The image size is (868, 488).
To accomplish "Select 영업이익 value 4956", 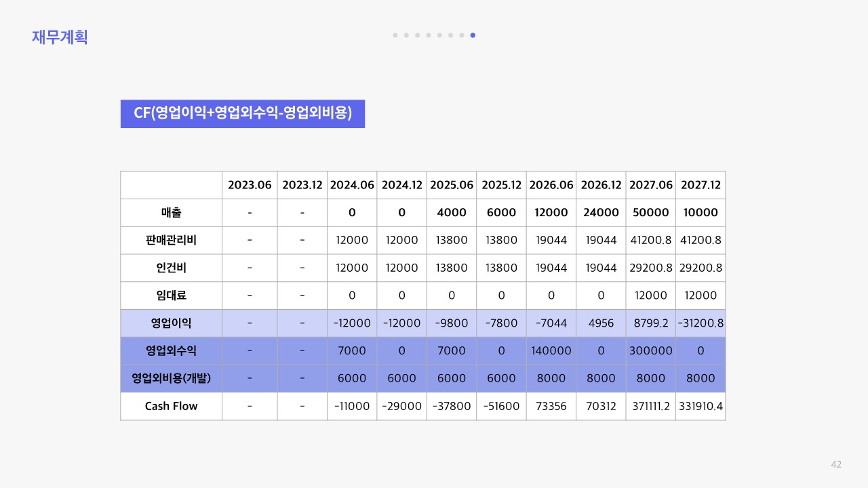I will [x=601, y=323].
